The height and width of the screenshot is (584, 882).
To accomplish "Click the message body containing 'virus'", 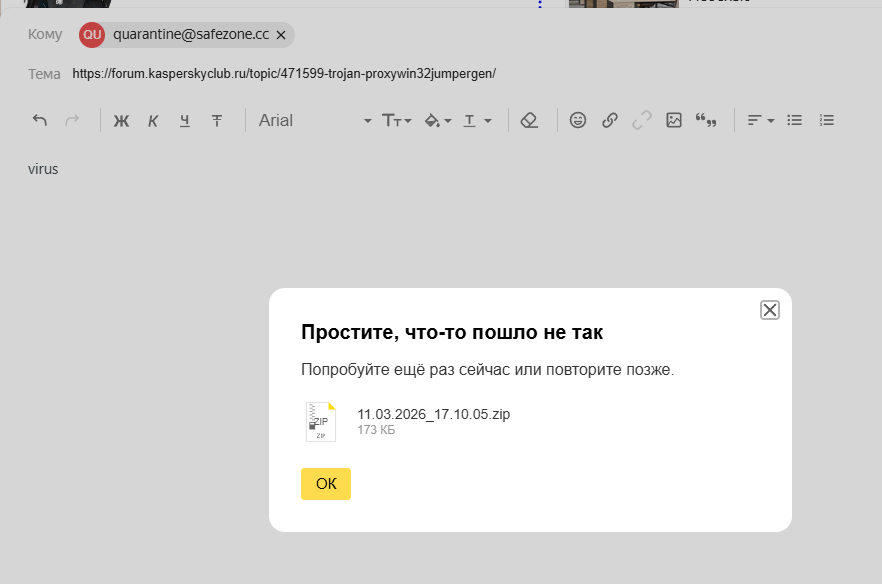I will coord(43,169).
